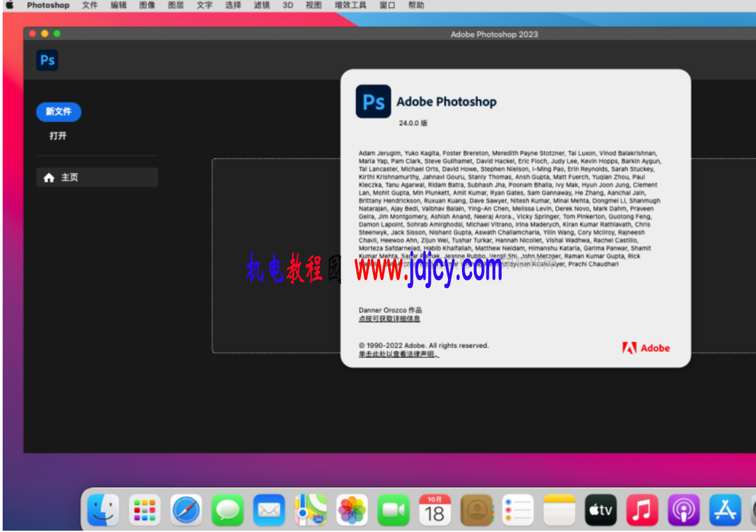Open the Apple menu
The height and width of the screenshot is (532, 756).
[10, 5]
